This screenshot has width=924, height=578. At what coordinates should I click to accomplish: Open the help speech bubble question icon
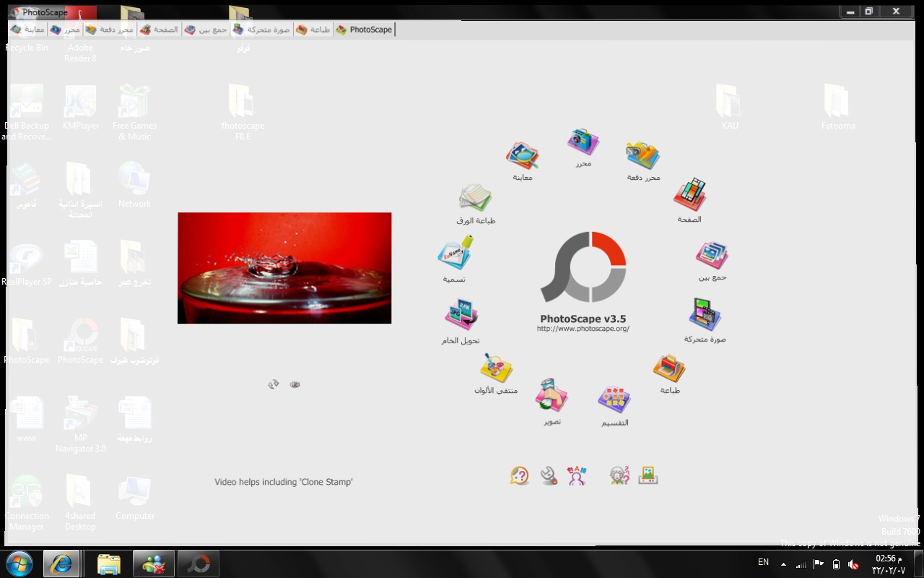519,475
